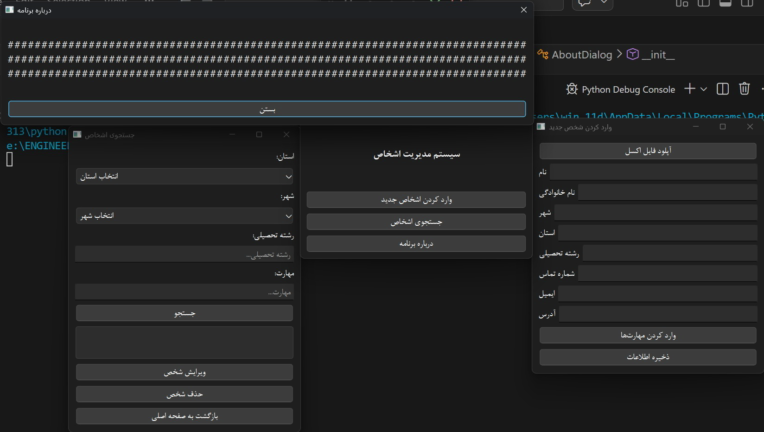Viewport: 764px width, 432px height.
Task: Close the جستجوی اشخاص window
Action: [x=286, y=134]
